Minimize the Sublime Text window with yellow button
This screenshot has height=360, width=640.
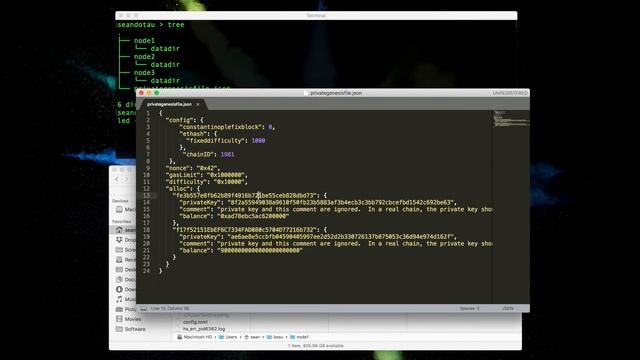coord(149,93)
